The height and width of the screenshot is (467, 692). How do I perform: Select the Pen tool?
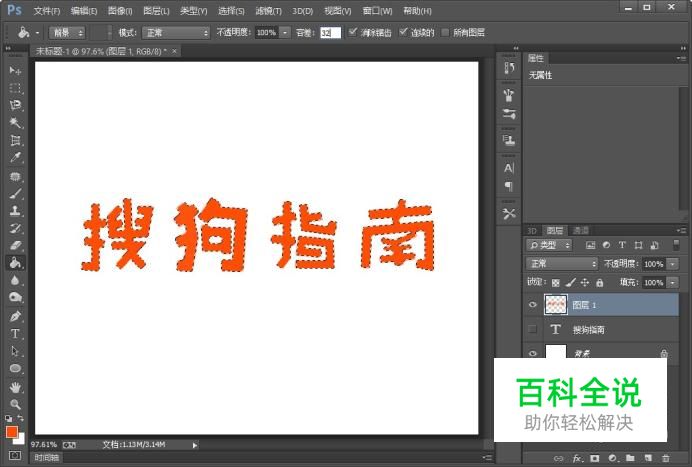tap(15, 316)
